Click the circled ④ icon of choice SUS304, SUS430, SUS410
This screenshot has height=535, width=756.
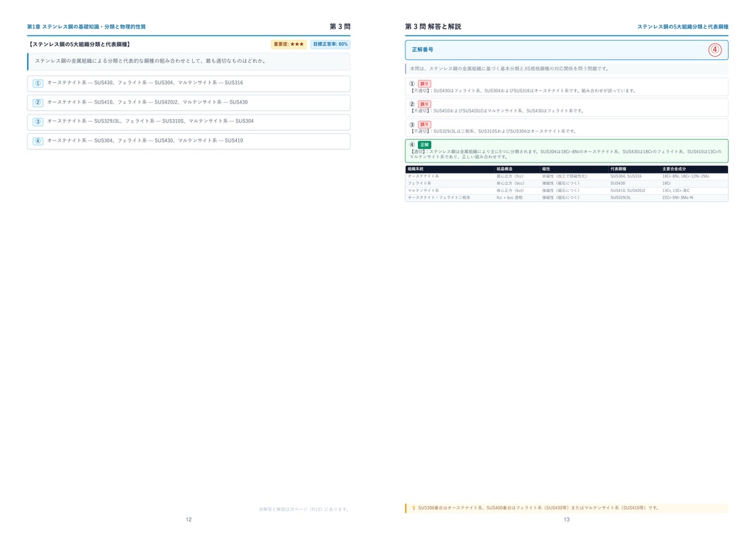click(x=38, y=141)
